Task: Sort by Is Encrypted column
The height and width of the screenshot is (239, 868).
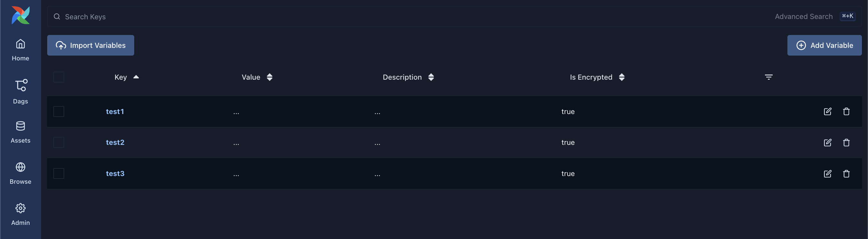Action: point(621,77)
